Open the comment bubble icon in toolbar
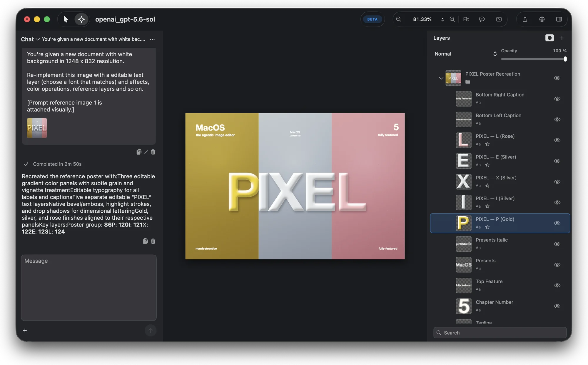Screen dimensions: 588x365 [482, 19]
